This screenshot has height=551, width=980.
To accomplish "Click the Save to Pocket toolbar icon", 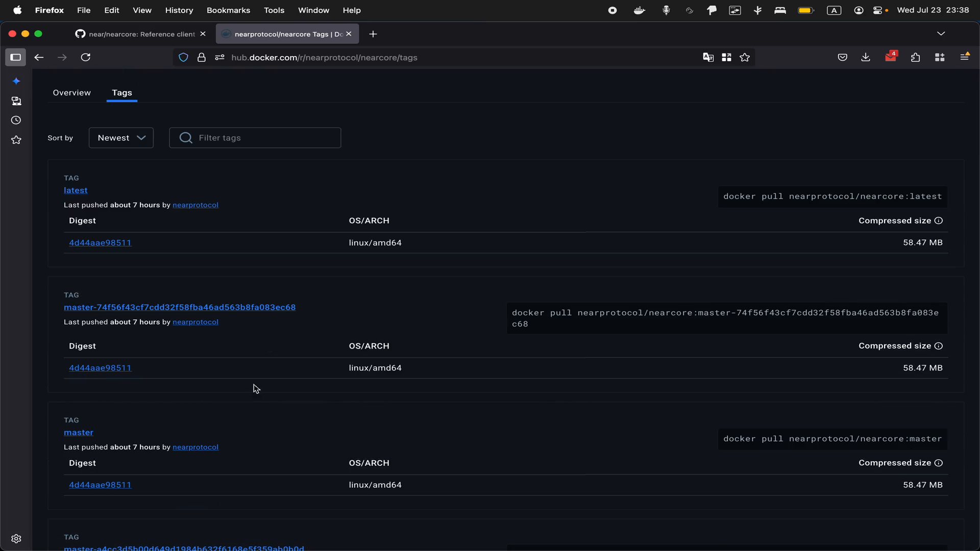I will (843, 57).
